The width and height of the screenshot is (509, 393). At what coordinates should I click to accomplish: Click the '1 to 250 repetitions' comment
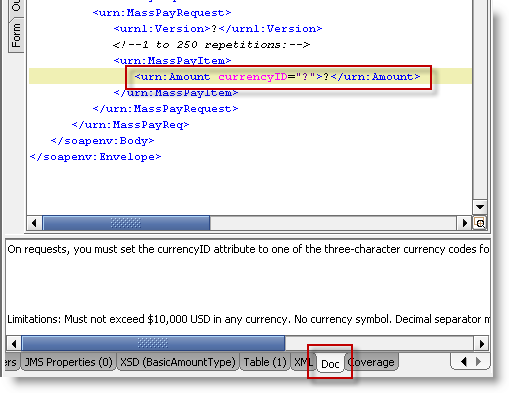pos(211,45)
